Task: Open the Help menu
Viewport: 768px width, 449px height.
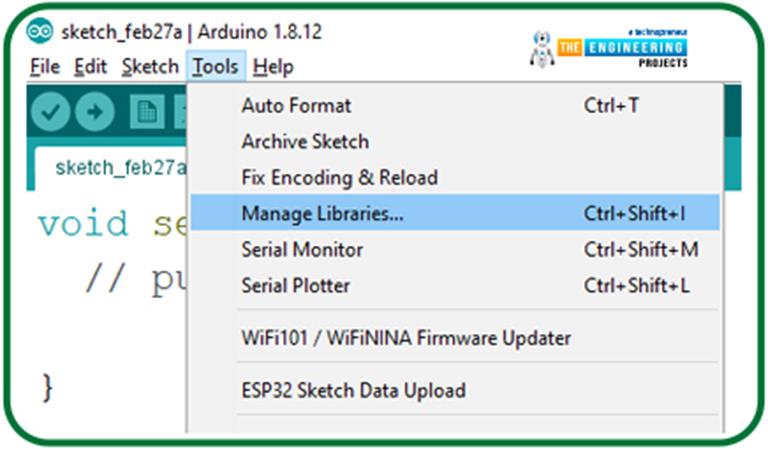Action: pos(273,67)
